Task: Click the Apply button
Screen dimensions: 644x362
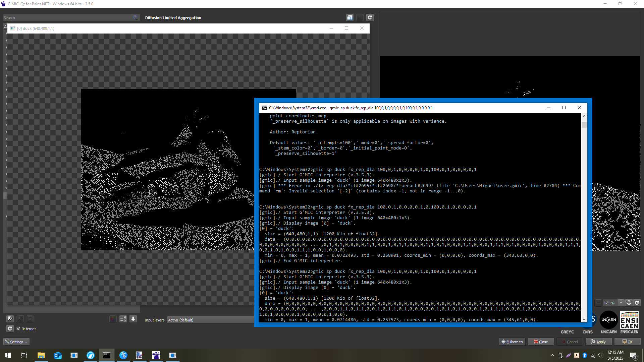Action: (x=598, y=342)
